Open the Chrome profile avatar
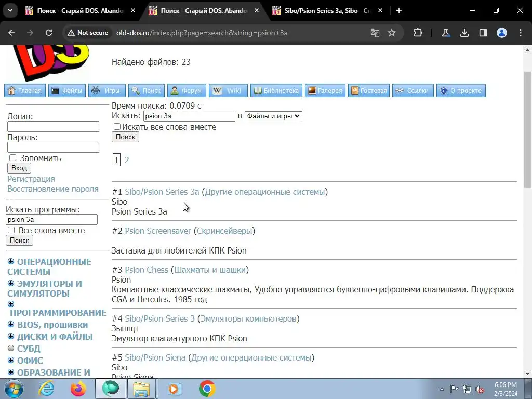Image resolution: width=532 pixels, height=399 pixels. (x=502, y=33)
